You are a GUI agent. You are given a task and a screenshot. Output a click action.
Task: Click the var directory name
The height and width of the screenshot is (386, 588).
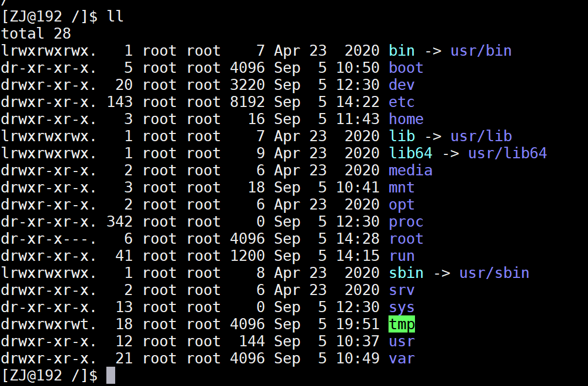(402, 358)
